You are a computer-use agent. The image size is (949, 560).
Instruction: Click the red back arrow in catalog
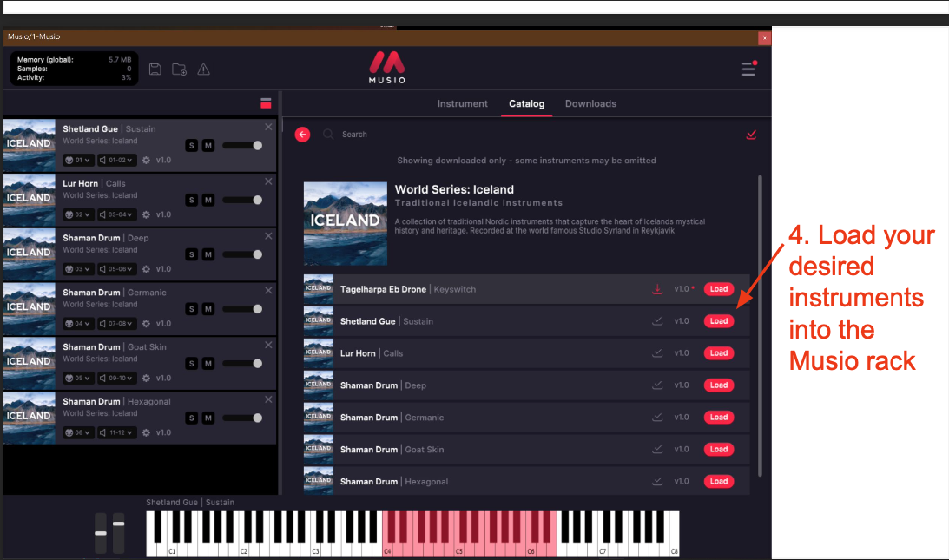coord(303,135)
